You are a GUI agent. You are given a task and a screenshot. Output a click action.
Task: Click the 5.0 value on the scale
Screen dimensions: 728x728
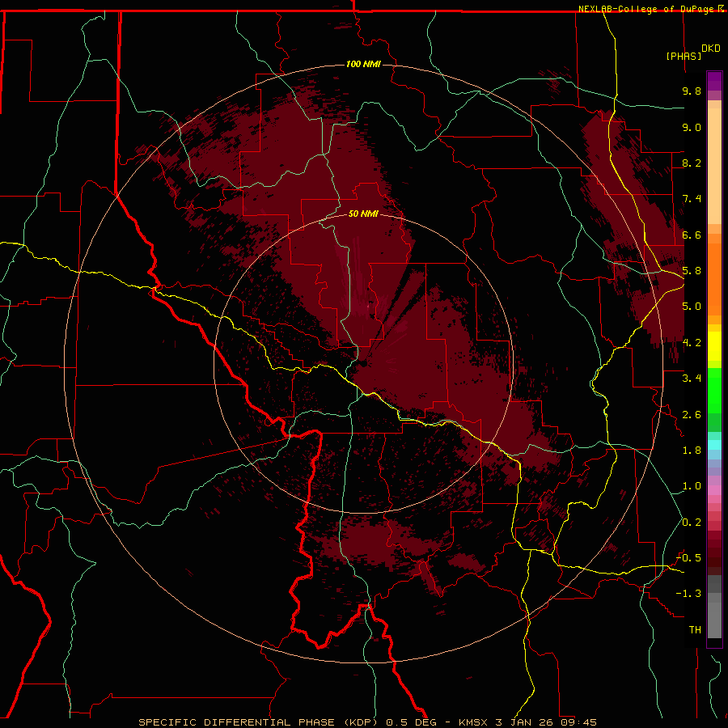[x=692, y=307]
